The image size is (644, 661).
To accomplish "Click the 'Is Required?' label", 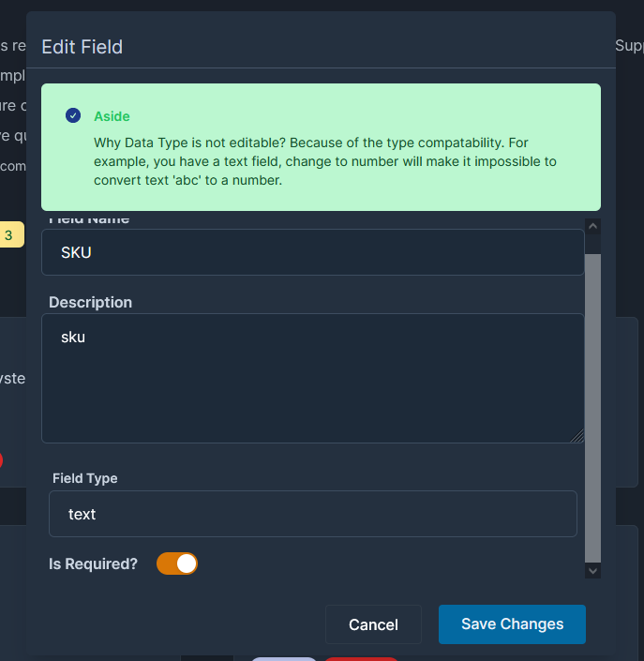I will click(x=93, y=564).
